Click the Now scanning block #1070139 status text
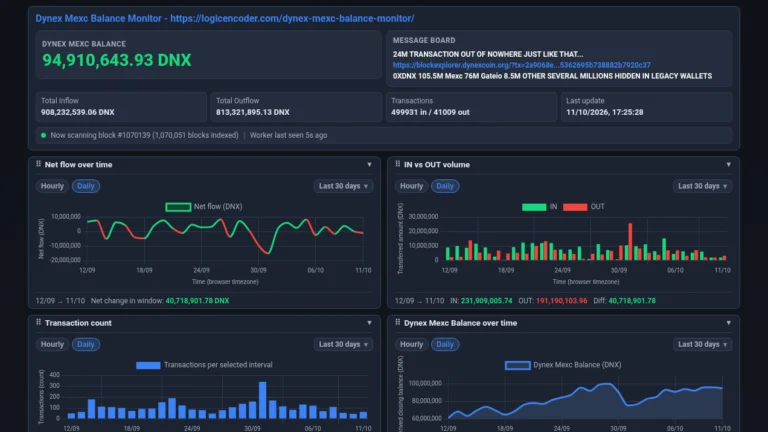 coord(144,135)
